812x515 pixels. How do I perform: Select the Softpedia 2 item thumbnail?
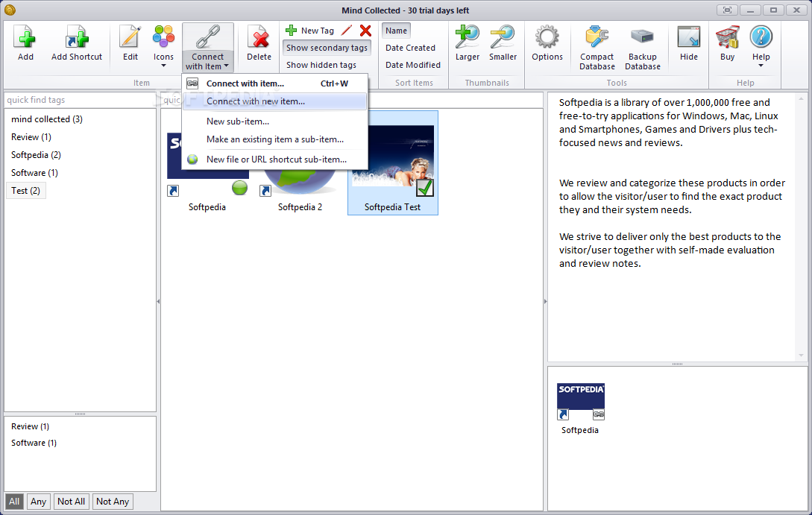300,183
